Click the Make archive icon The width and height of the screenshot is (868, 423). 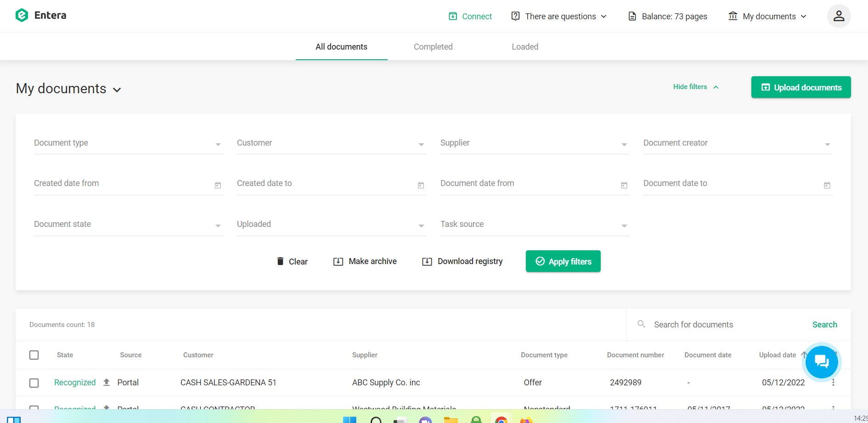tap(338, 261)
